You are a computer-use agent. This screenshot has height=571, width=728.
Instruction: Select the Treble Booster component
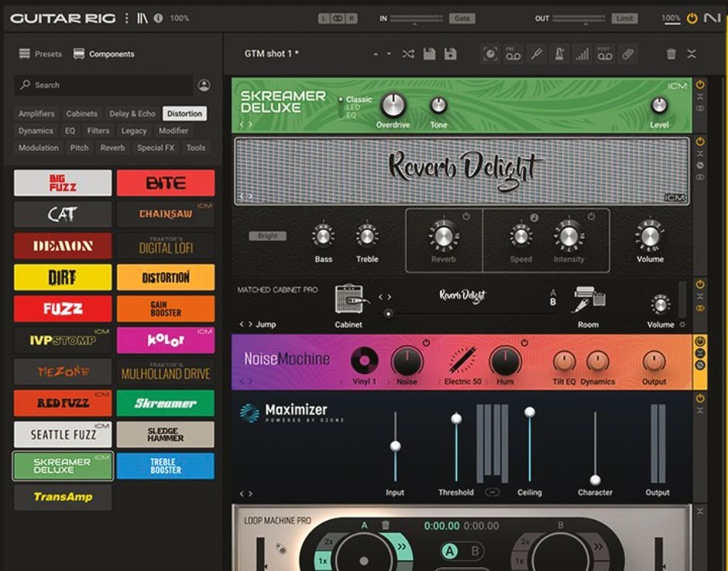pos(166,466)
